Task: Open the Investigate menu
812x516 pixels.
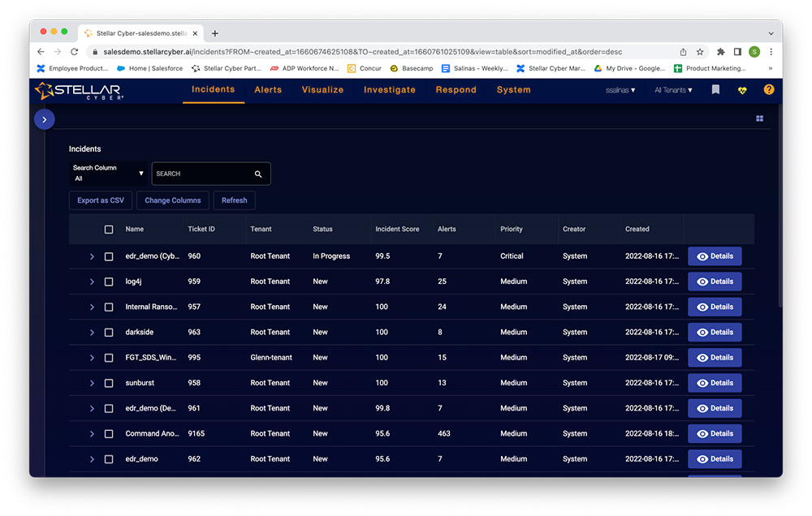Action: 389,90
